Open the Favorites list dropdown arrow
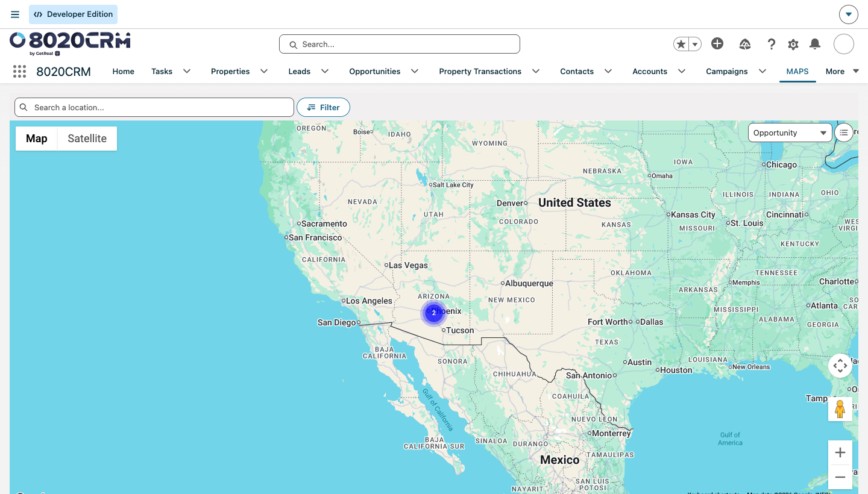This screenshot has height=494, width=868. (695, 44)
